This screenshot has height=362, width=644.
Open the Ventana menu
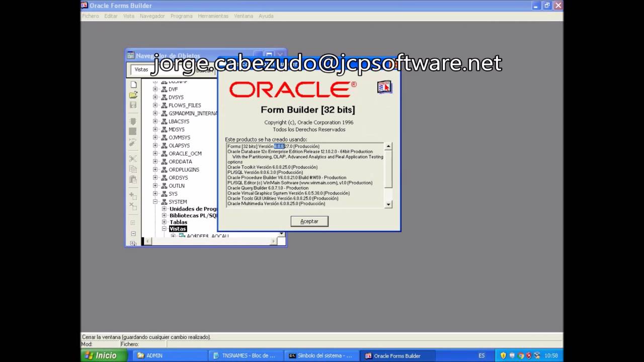click(244, 16)
